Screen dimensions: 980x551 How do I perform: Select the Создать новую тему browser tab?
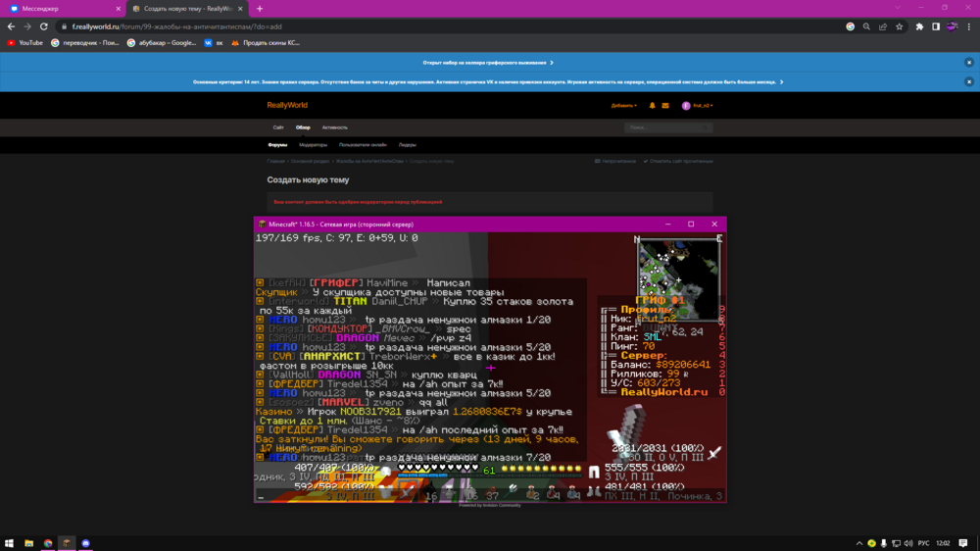(x=187, y=9)
